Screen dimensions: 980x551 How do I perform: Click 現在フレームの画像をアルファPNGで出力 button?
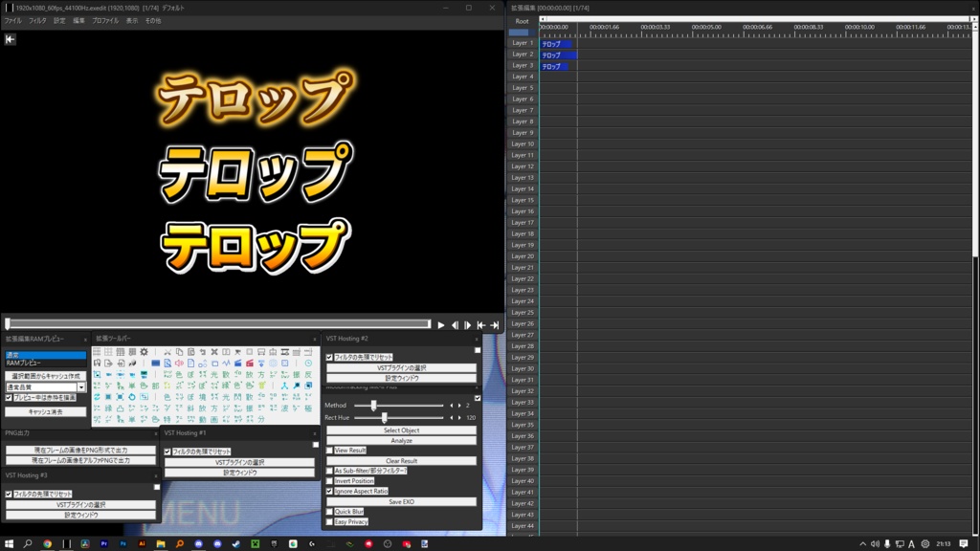[80, 460]
